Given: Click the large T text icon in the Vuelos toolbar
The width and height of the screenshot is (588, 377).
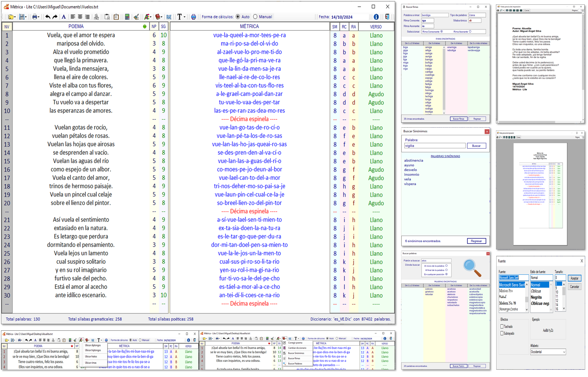Looking at the screenshot, I should (179, 17).
